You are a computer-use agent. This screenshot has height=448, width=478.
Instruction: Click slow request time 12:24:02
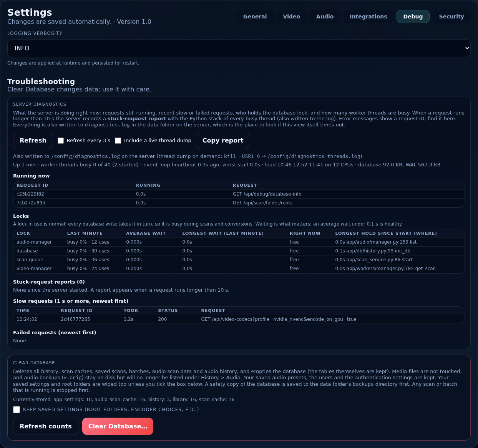click(x=27, y=319)
